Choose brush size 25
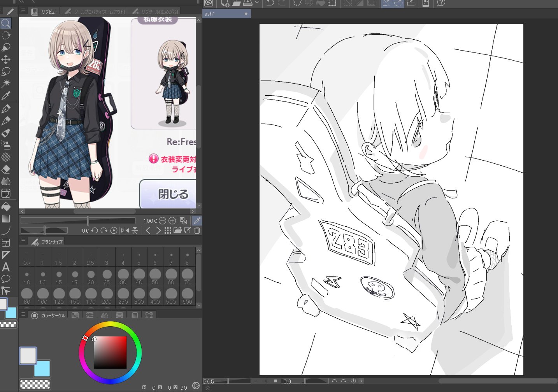The height and width of the screenshot is (392, 558). [107, 277]
